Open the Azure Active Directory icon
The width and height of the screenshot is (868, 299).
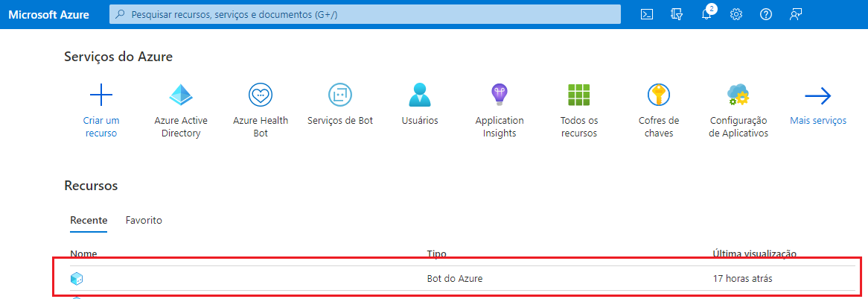coord(180,95)
